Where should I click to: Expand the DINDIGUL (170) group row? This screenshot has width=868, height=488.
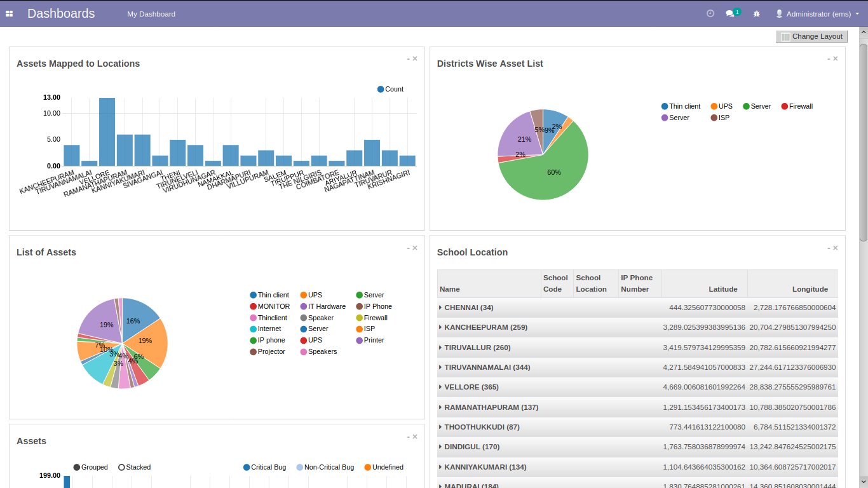[x=637, y=447]
